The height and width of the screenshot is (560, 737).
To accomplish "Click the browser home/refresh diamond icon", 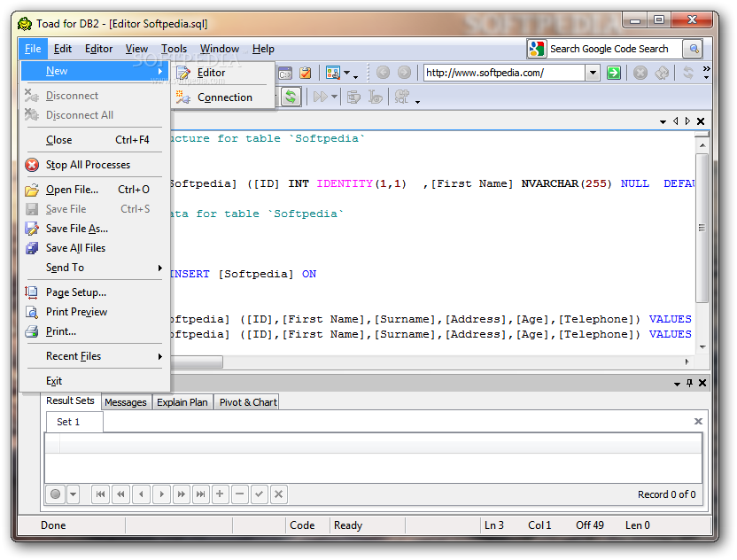I will coord(662,73).
